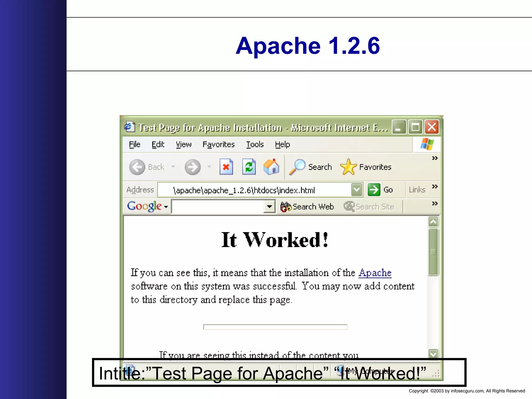Open the Favorites star button
Screen dimensions: 532x399
(x=366, y=167)
